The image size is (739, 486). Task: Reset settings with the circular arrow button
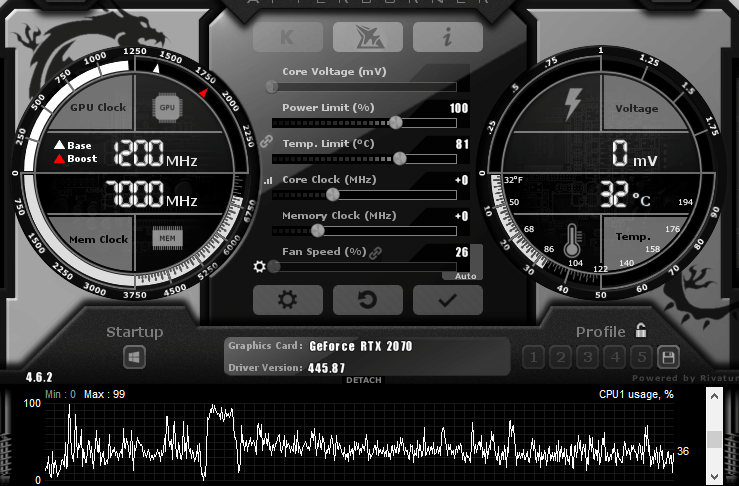pos(368,300)
